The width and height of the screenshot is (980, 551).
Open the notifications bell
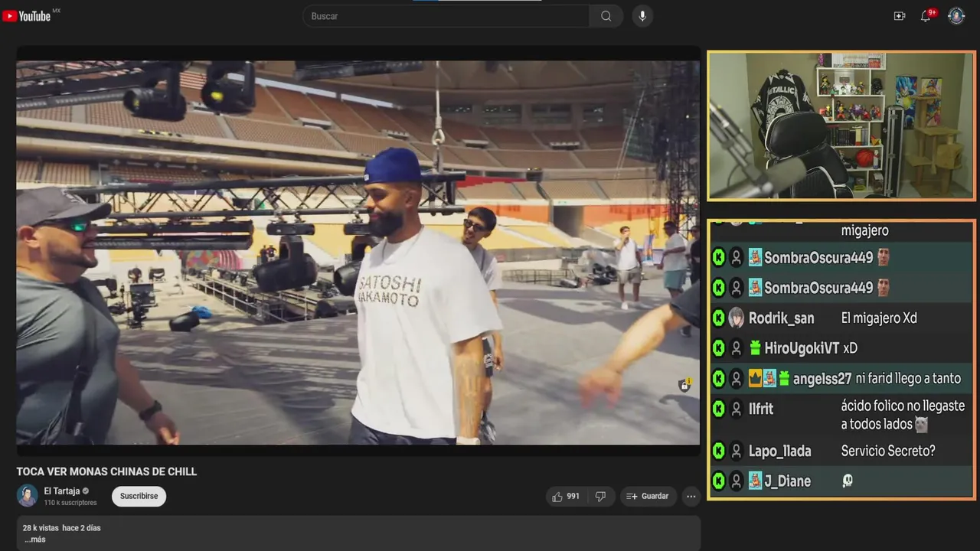tap(926, 16)
